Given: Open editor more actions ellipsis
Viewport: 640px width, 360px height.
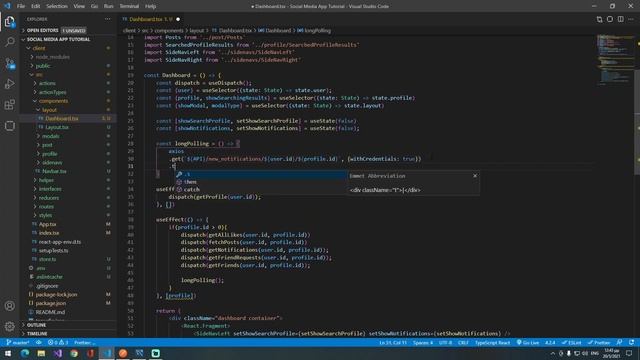Looking at the screenshot, I should (x=631, y=19).
